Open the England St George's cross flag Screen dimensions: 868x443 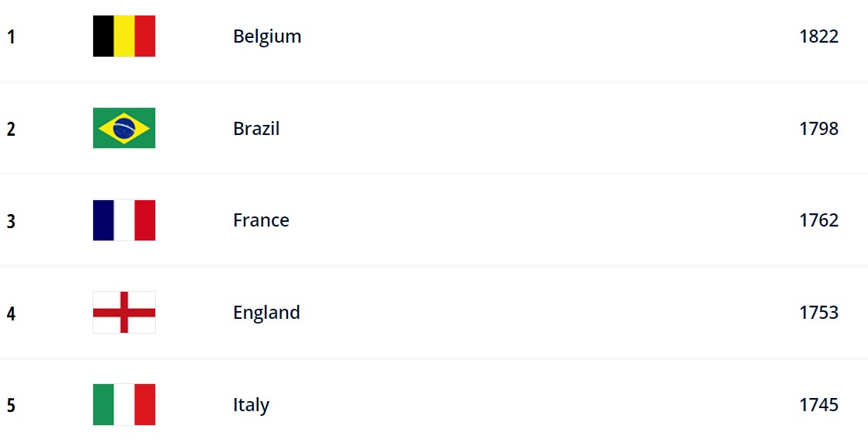point(124,313)
